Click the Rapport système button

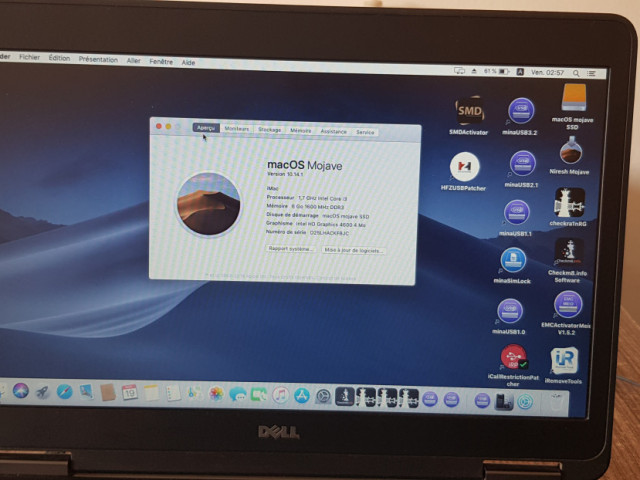pos(291,249)
